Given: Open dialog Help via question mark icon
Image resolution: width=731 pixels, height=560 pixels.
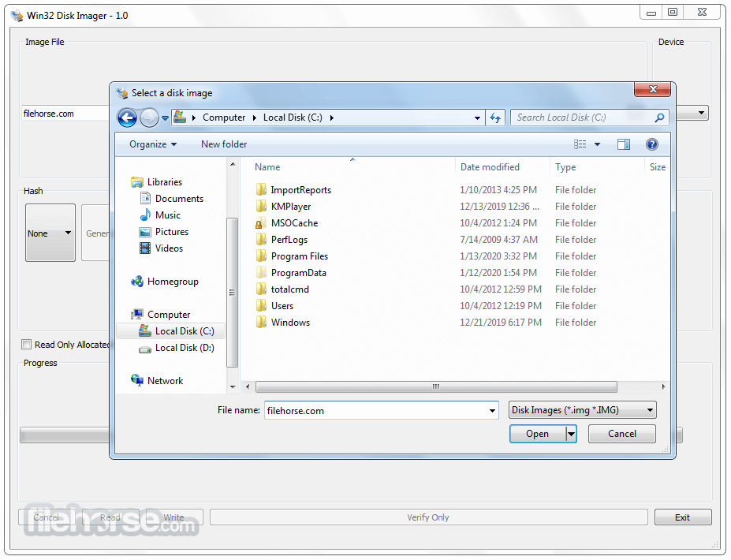Looking at the screenshot, I should pos(651,144).
